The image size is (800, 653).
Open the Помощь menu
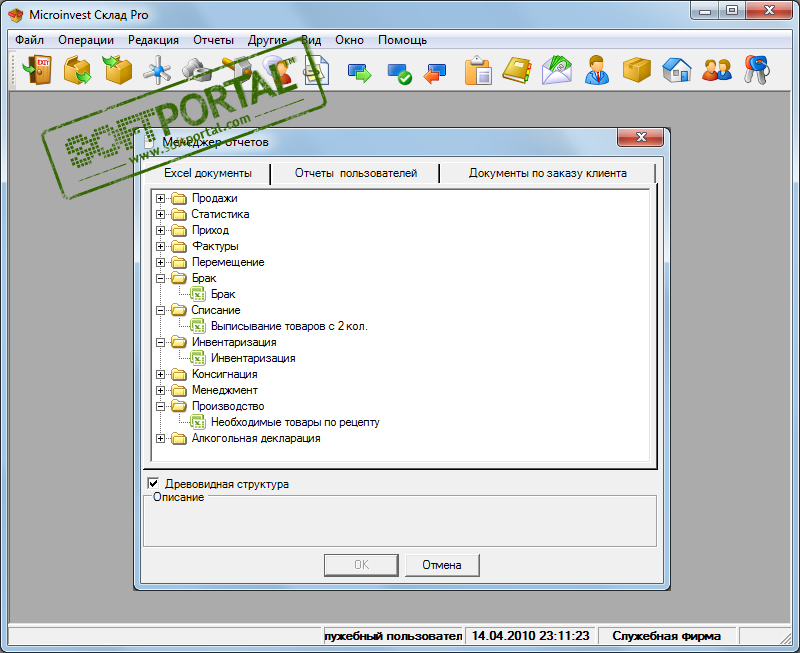[402, 40]
